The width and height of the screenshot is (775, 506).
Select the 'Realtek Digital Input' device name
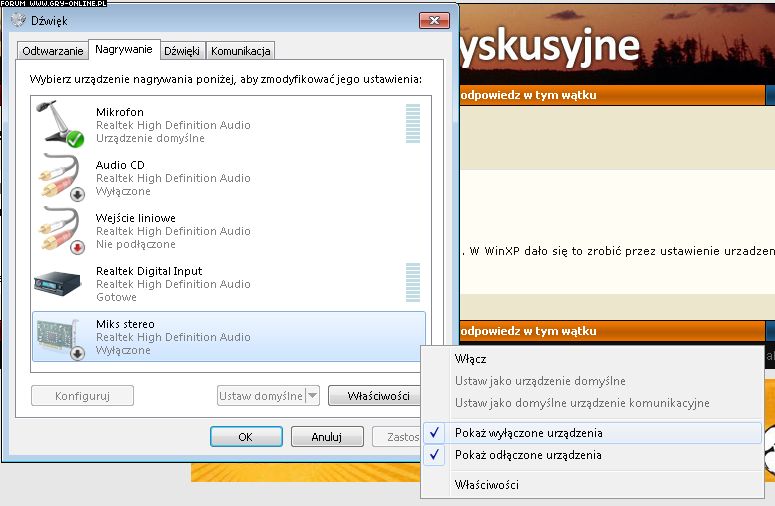click(149, 271)
